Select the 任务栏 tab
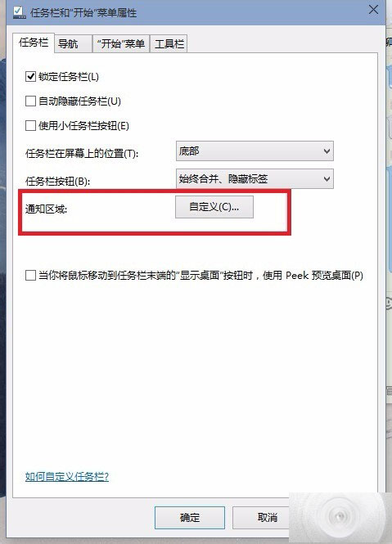Image resolution: width=392 pixels, height=544 pixels. pos(34,43)
